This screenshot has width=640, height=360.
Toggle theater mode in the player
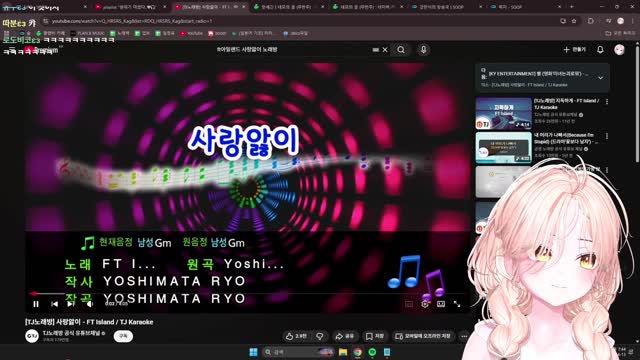441,304
